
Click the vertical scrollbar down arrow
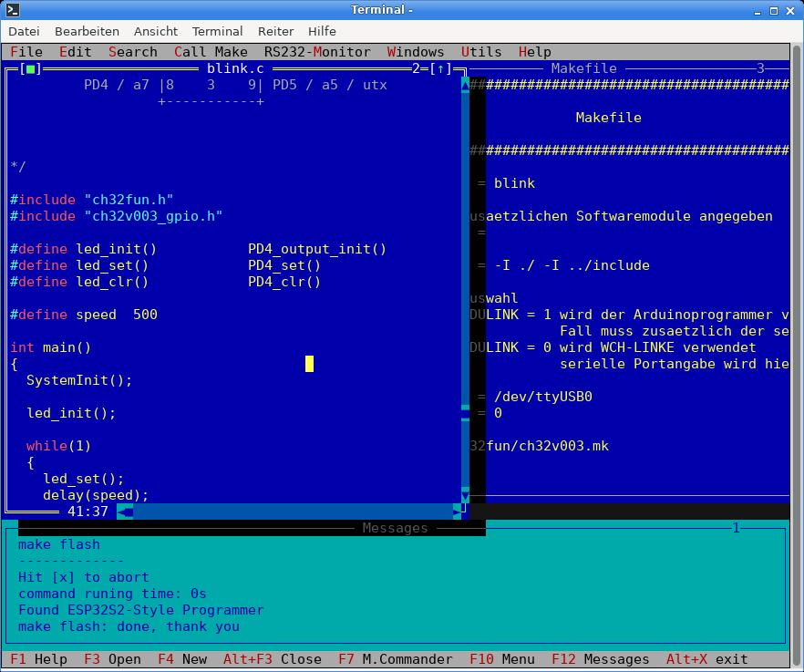point(465,495)
